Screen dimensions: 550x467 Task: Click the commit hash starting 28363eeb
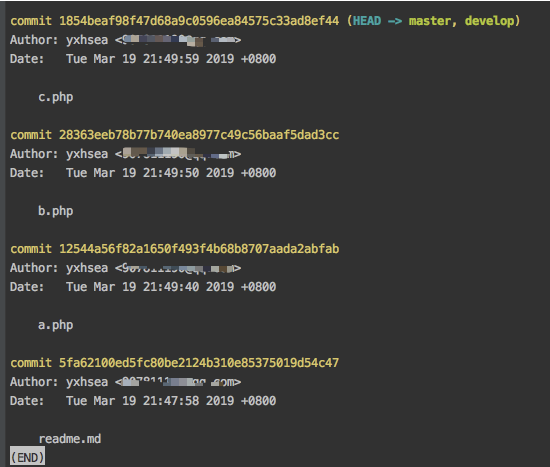[199, 135]
